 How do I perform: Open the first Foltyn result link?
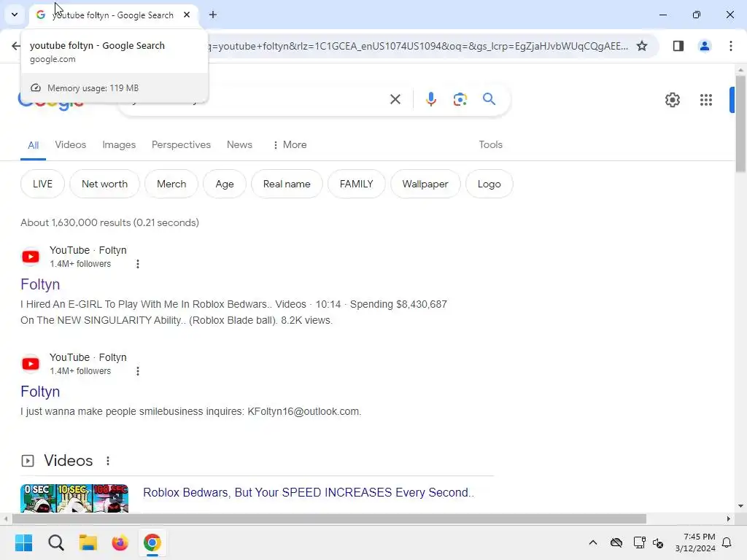tap(40, 284)
